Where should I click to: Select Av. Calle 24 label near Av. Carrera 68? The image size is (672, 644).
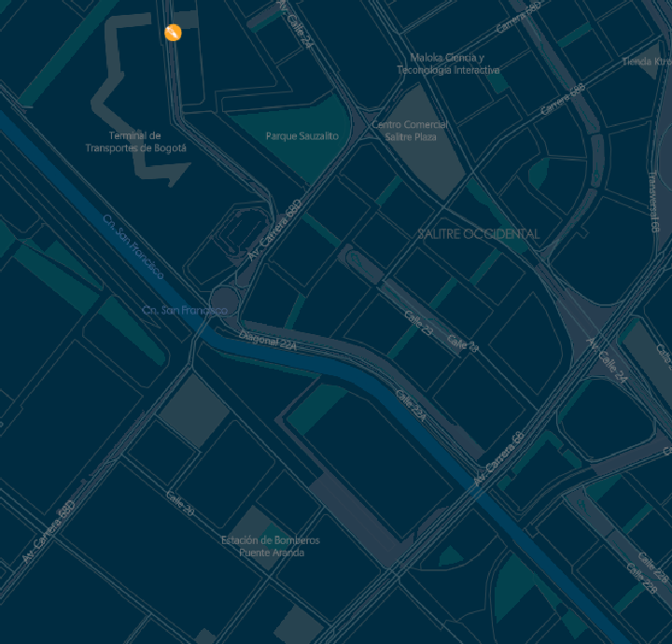[x=608, y=360]
